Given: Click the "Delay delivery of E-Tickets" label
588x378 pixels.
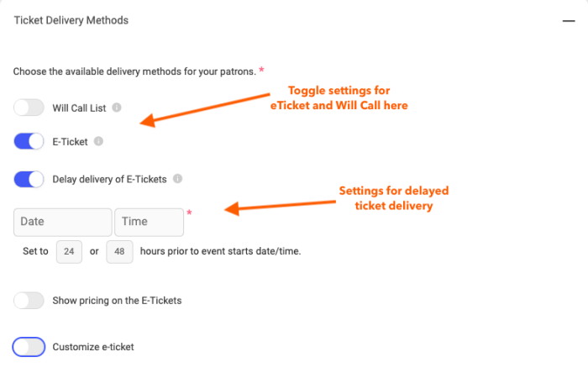Looking at the screenshot, I should (x=110, y=179).
